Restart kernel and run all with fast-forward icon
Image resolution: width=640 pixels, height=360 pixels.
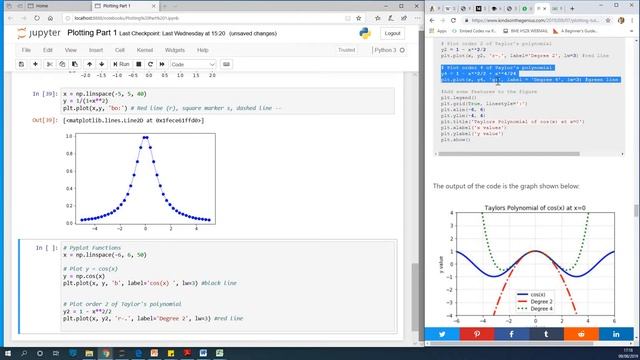(162, 64)
